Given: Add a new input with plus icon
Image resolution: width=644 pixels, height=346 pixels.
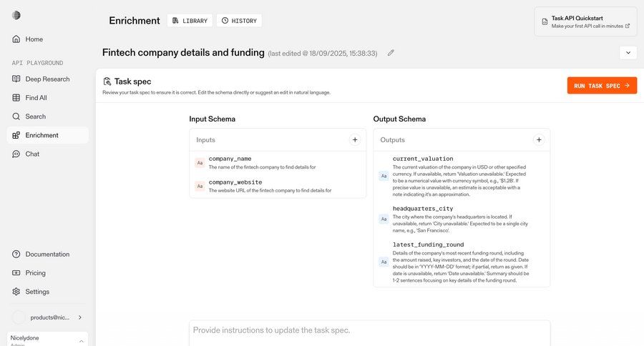Looking at the screenshot, I should [355, 140].
